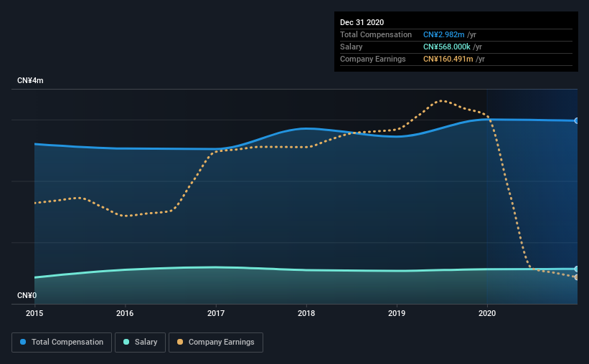The image size is (589, 364).
Task: Select the Company Earnings end-point marker
Action: 576,277
